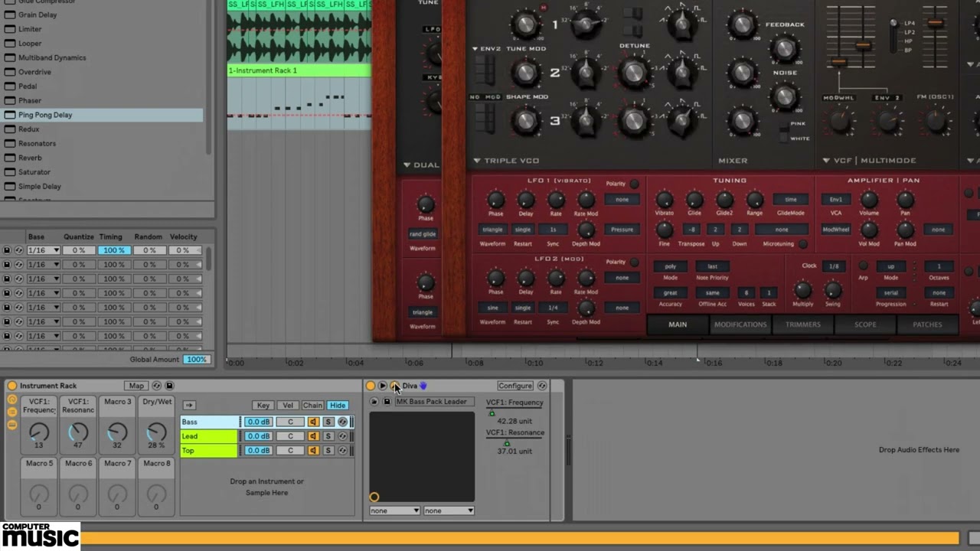Image resolution: width=980 pixels, height=551 pixels.
Task: Toggle the Vel zone editor button
Action: (x=288, y=405)
